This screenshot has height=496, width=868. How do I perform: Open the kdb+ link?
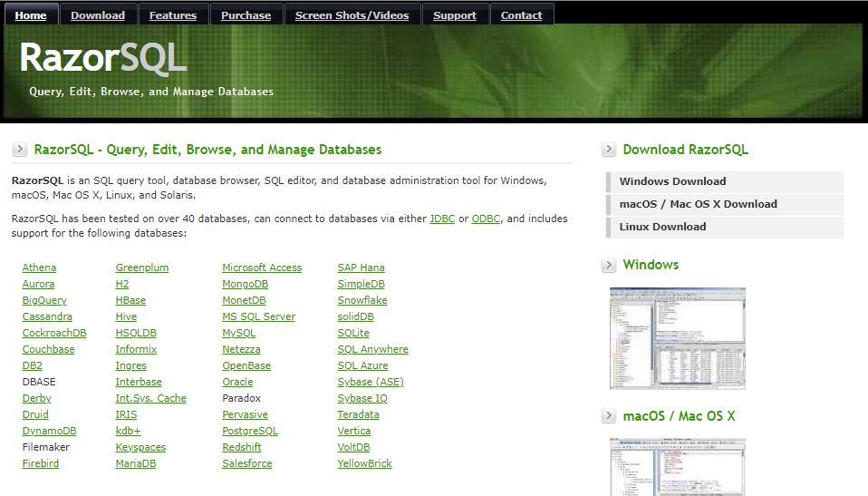pos(128,431)
